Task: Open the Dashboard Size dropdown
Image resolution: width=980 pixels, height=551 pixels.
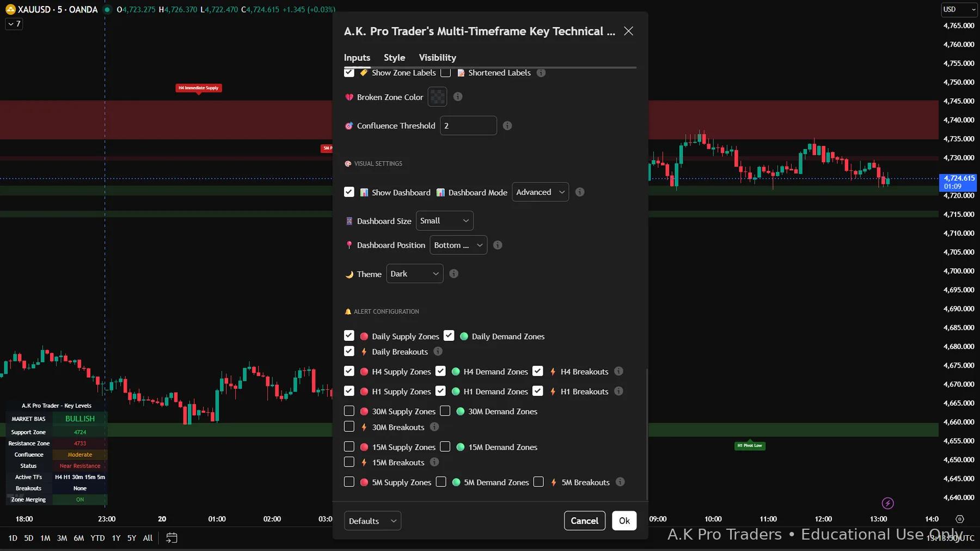Action: (x=444, y=221)
